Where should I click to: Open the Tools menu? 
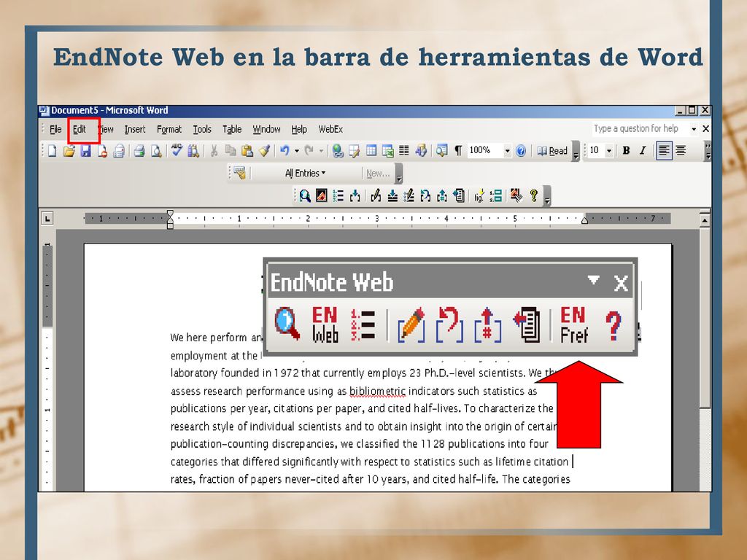(202, 129)
